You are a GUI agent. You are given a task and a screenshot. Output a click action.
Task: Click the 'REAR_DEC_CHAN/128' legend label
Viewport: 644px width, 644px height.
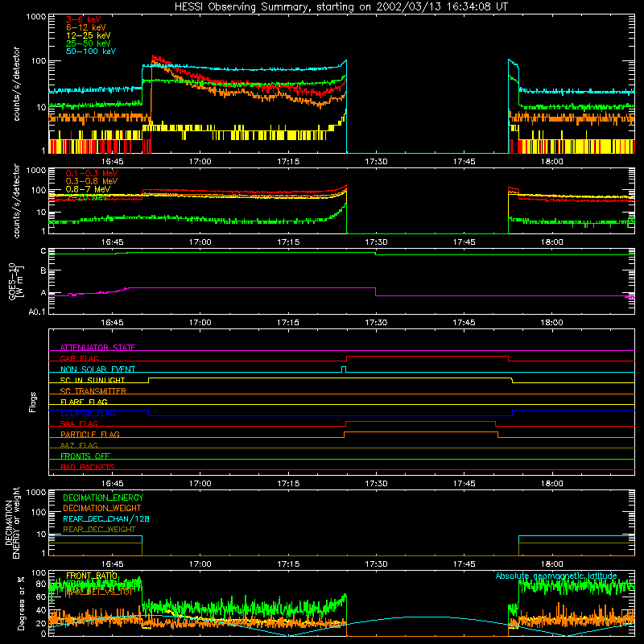106,519
